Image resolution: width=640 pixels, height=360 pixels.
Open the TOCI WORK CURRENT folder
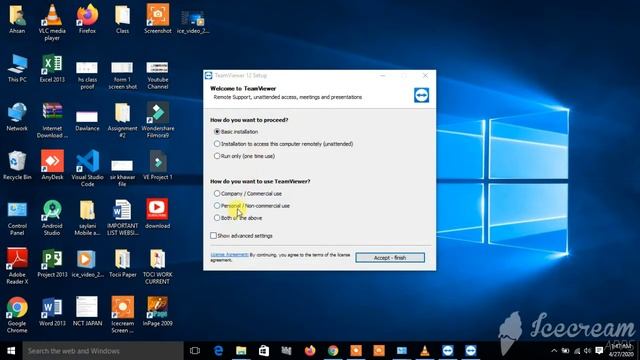click(x=158, y=266)
